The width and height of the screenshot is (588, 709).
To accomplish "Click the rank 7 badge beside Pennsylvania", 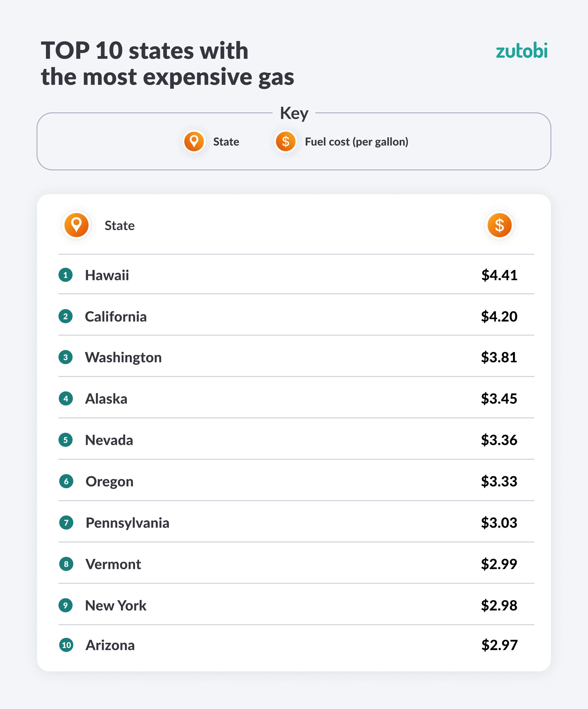I will [66, 523].
